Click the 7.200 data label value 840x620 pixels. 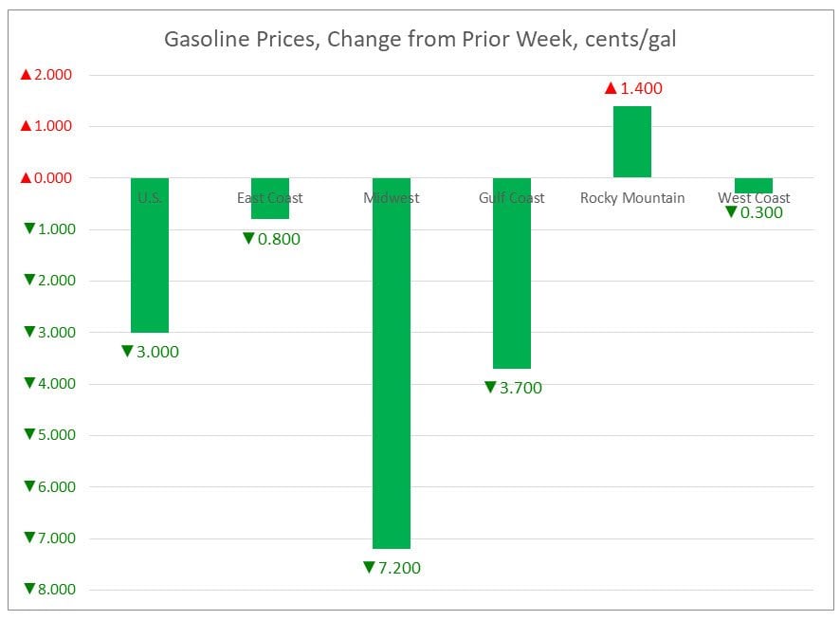coord(399,568)
